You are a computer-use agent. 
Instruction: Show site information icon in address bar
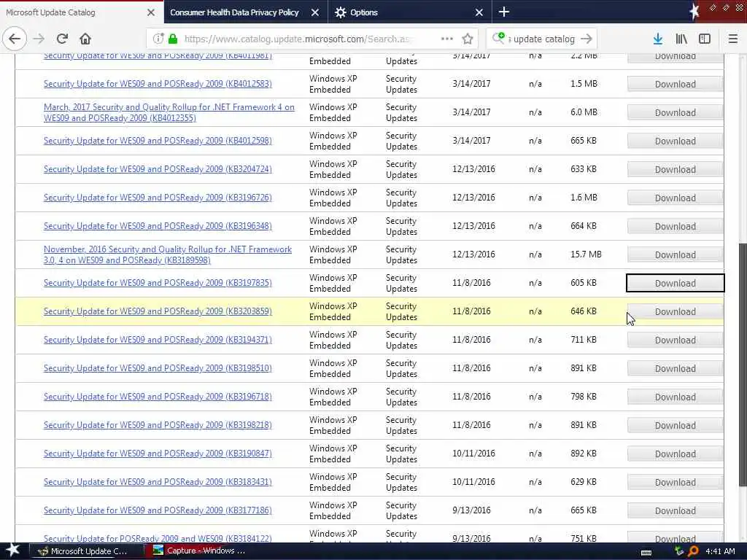(158, 39)
